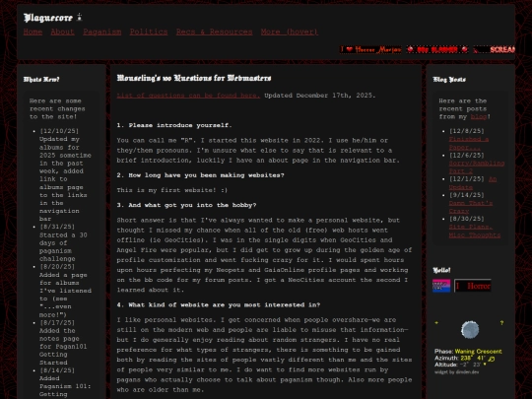Open the Home navigation link
This screenshot has width=532, height=399.
(33, 32)
